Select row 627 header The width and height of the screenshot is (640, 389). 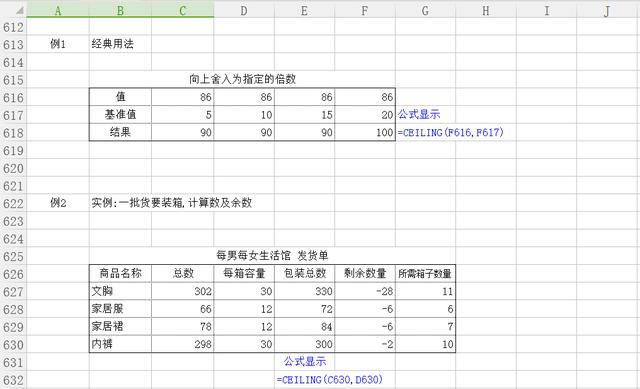[13, 292]
